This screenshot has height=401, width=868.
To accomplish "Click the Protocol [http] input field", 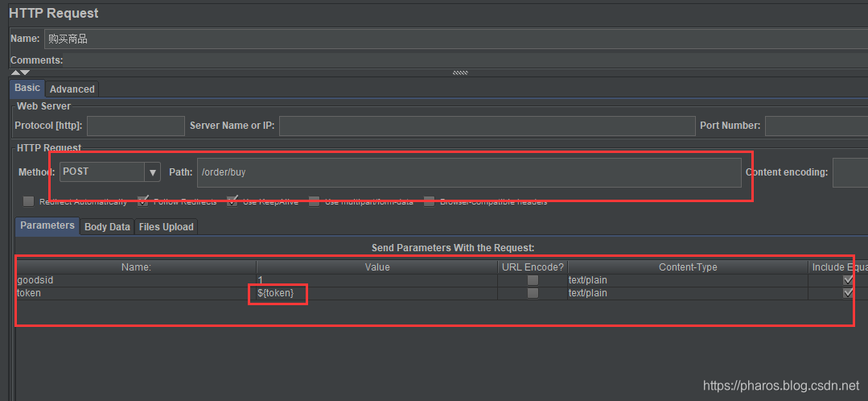I will (136, 126).
